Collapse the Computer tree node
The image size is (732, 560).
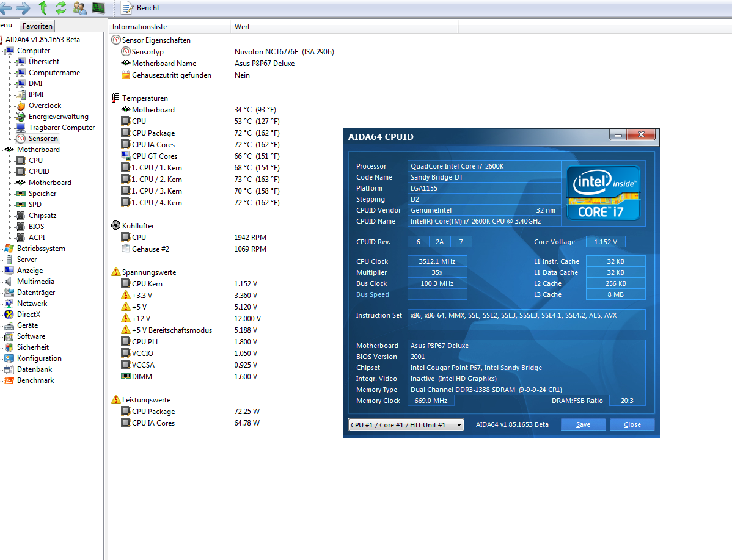(x=5, y=51)
